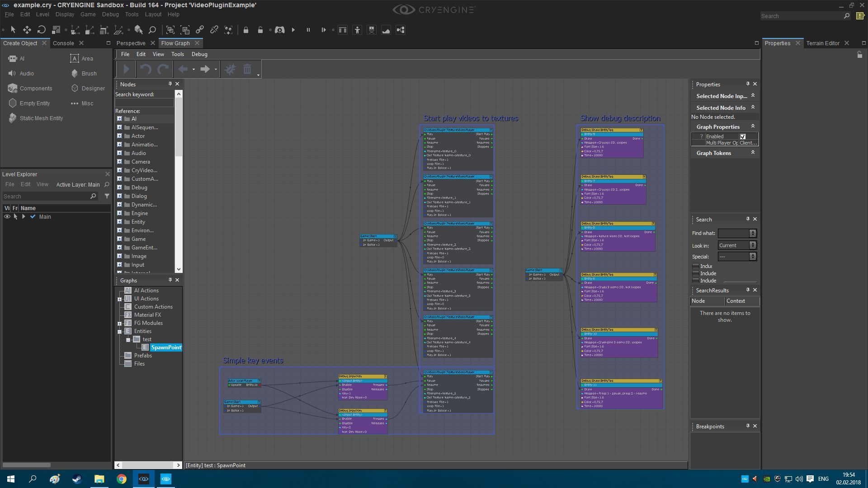
Task: Expand FG Modules in Graphs tree
Action: tap(120, 324)
